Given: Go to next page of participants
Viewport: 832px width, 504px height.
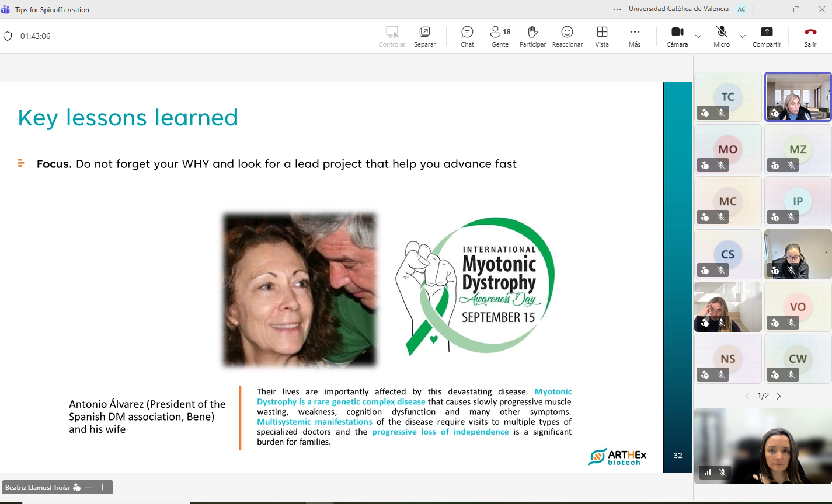Looking at the screenshot, I should [x=778, y=396].
